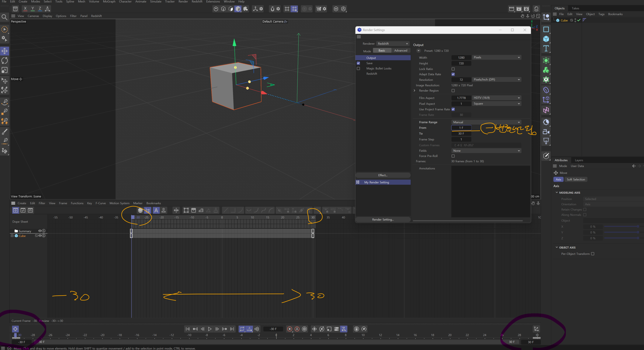Viewport: 644px width, 350px height.
Task: Expand the Render Region section
Action: (x=415, y=91)
